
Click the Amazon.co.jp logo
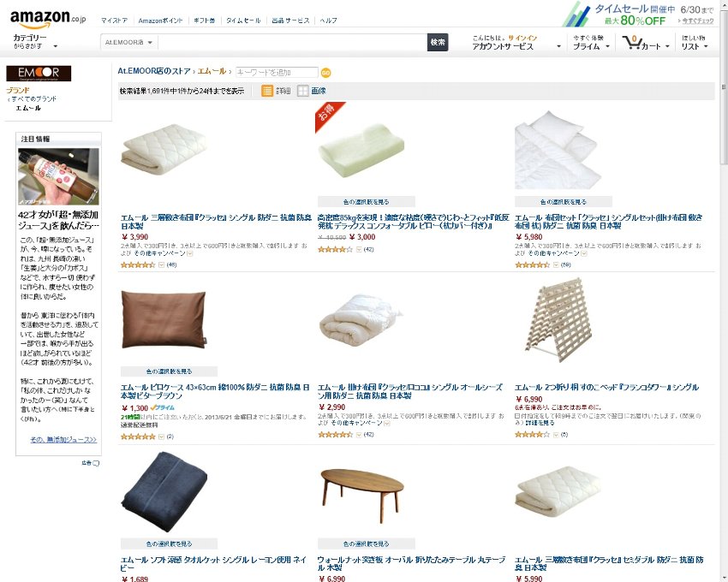pos(48,18)
